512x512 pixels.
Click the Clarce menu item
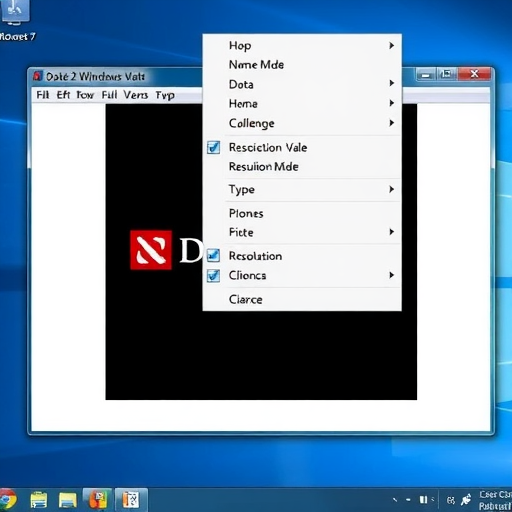pos(302,299)
